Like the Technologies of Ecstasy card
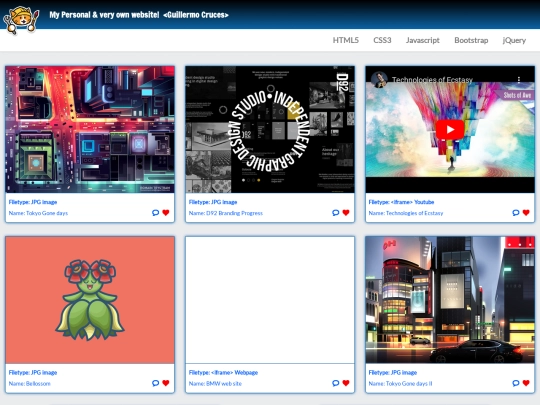Viewport: 540px width, 405px height. point(526,213)
